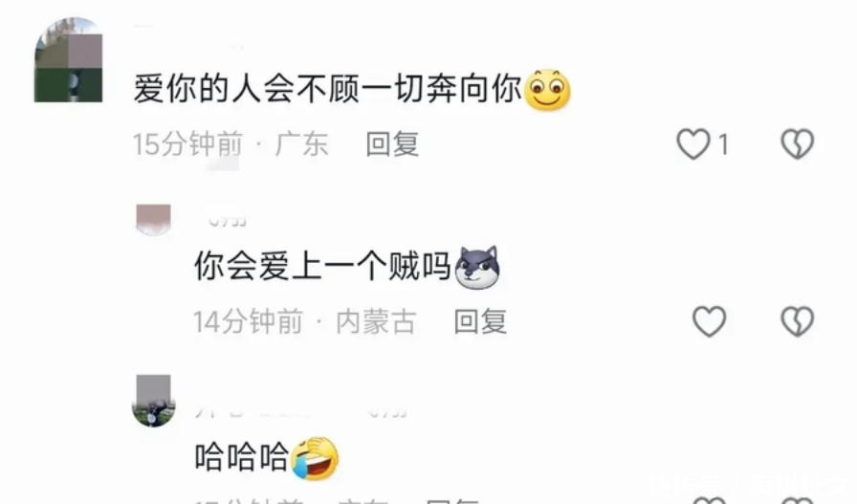Image resolution: width=857 pixels, height=504 pixels.
Task: Dislike the 爱你的人会不顾一切奔向你 comment
Action: pyautogui.click(x=797, y=144)
